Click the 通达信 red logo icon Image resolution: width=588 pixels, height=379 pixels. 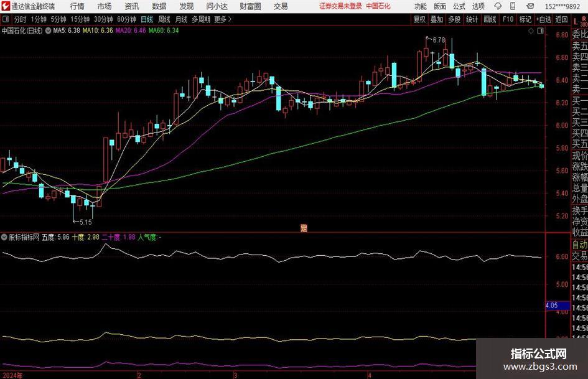(x=6, y=6)
